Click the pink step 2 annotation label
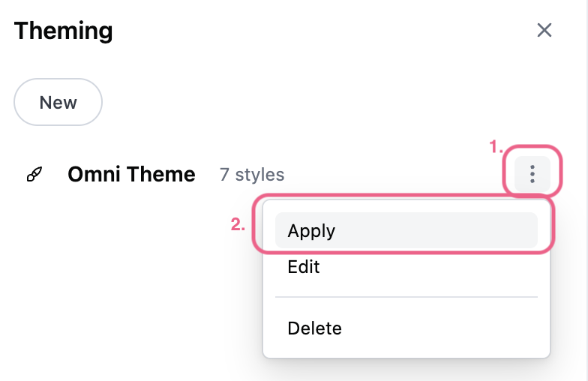 pyautogui.click(x=238, y=223)
